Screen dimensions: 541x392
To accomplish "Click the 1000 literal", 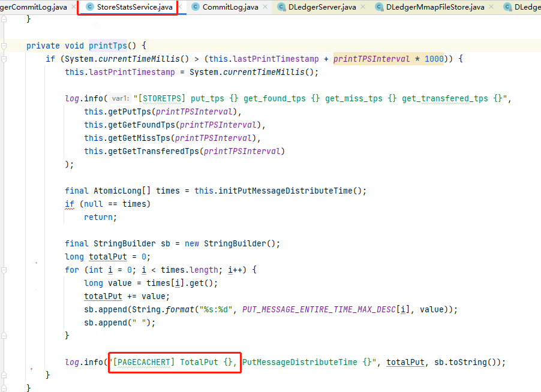I will coord(434,59).
